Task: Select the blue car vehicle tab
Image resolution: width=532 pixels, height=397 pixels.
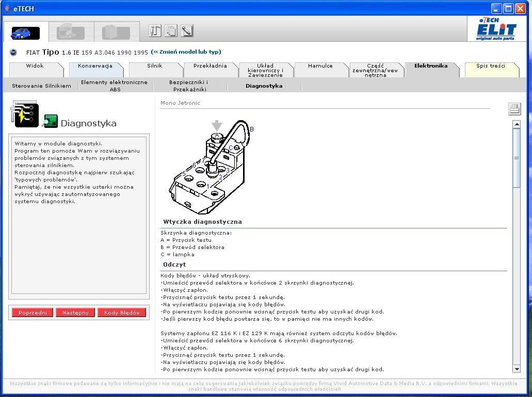Action: pyautogui.click(x=25, y=32)
